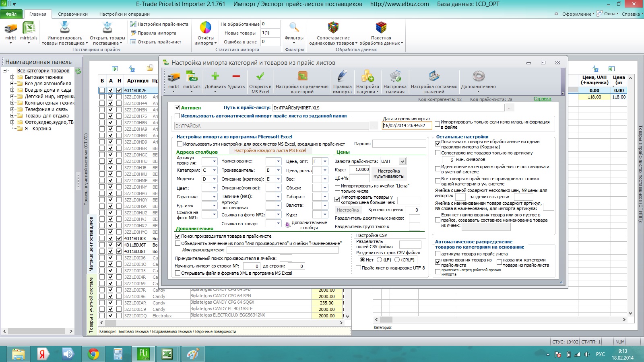Switch to 'Настройки и операции' ribbon tab

coord(124,14)
